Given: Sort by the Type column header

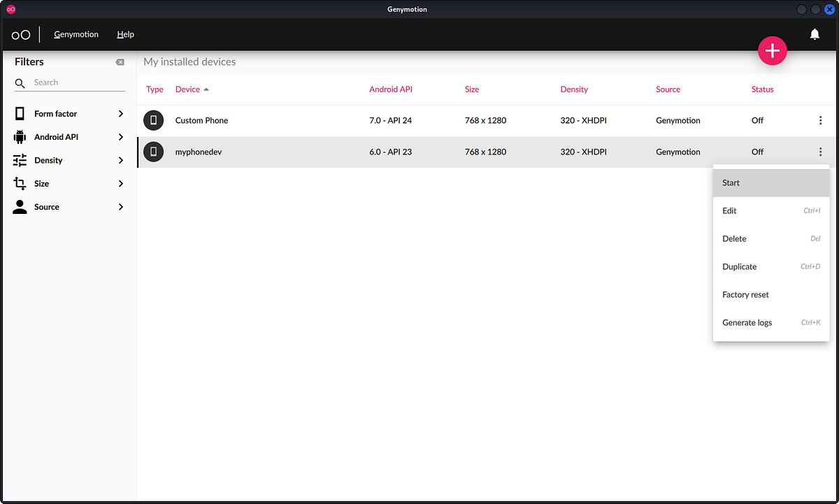Looking at the screenshot, I should 155,89.
